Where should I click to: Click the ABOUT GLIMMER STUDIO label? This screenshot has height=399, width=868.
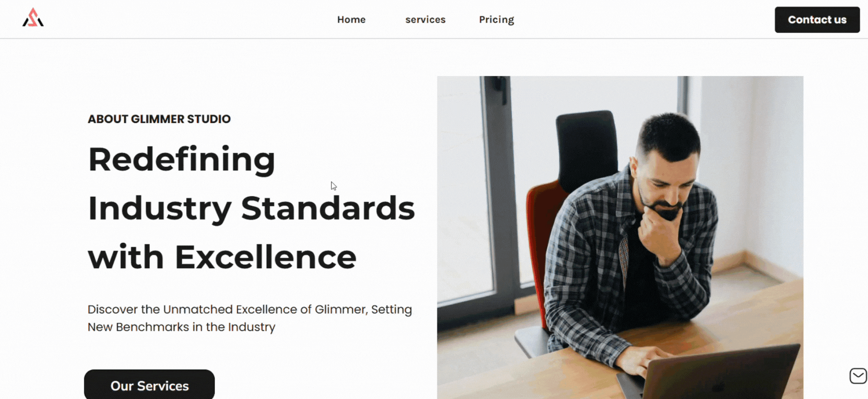[159, 119]
